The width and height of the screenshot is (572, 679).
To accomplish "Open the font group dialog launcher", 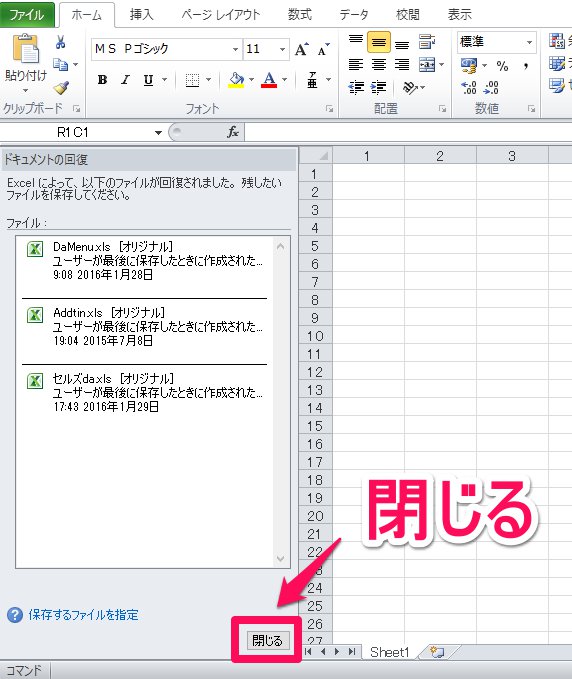I will tap(330, 109).
